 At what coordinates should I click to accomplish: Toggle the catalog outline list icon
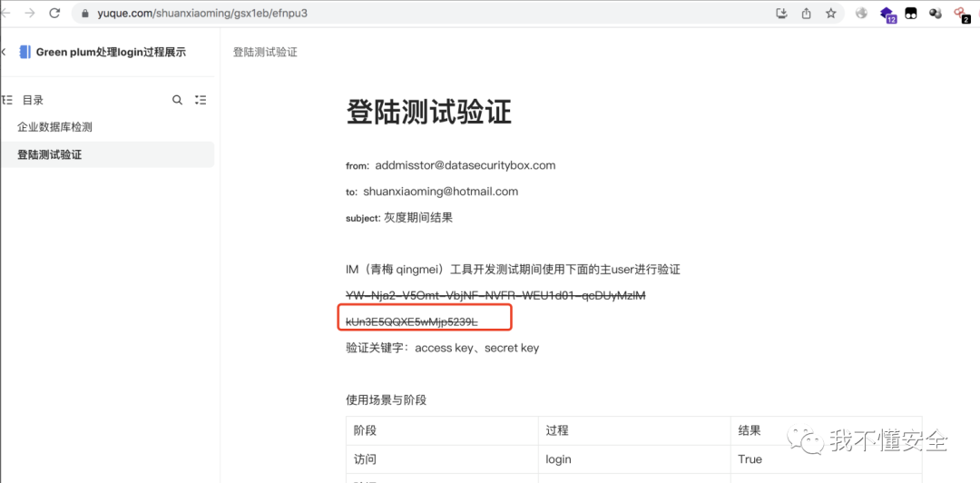pos(201,100)
